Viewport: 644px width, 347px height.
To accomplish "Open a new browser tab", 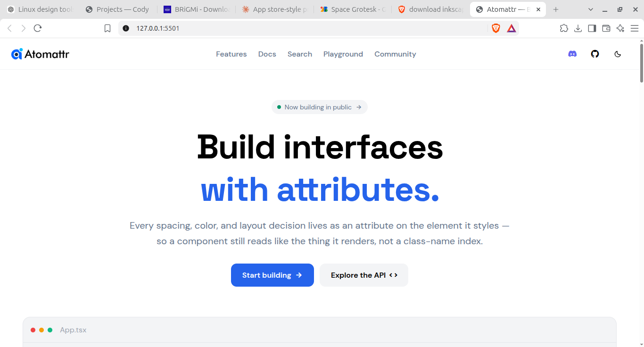I will [x=556, y=9].
